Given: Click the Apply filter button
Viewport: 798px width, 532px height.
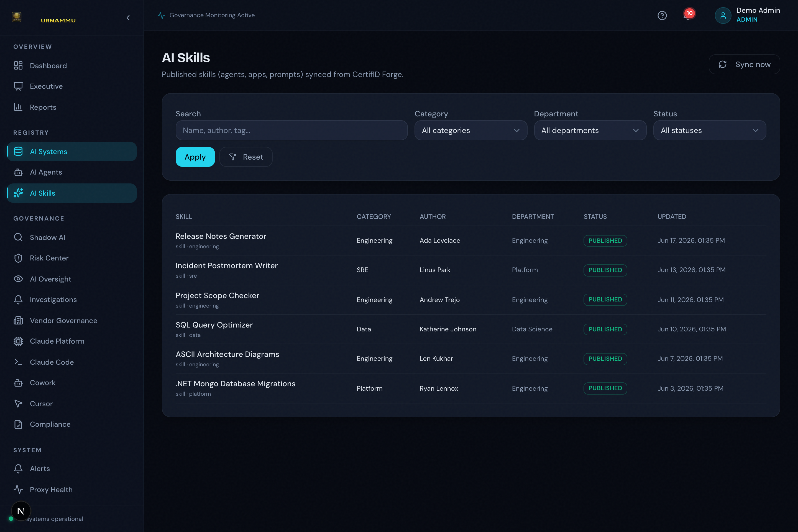Looking at the screenshot, I should tap(195, 157).
